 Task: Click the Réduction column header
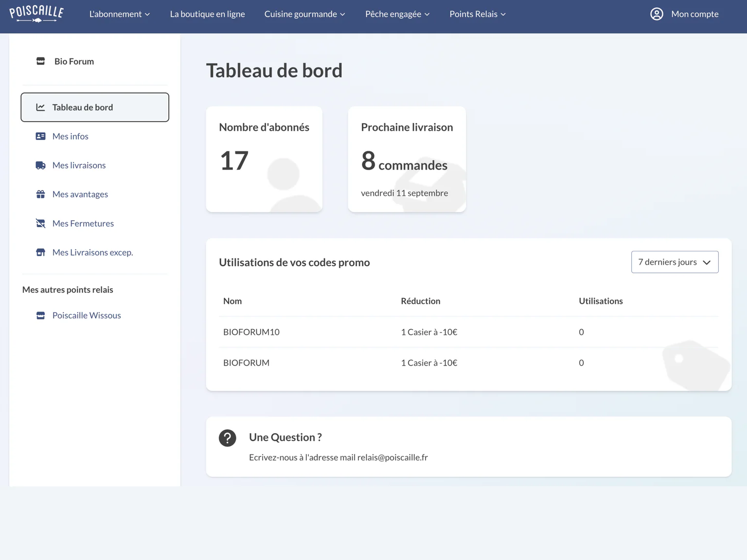[421, 301]
